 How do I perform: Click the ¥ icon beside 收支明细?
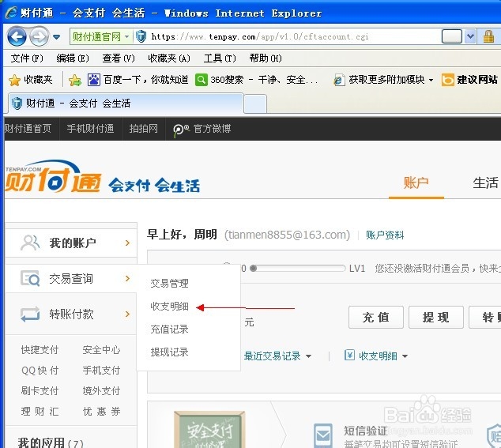[349, 355]
